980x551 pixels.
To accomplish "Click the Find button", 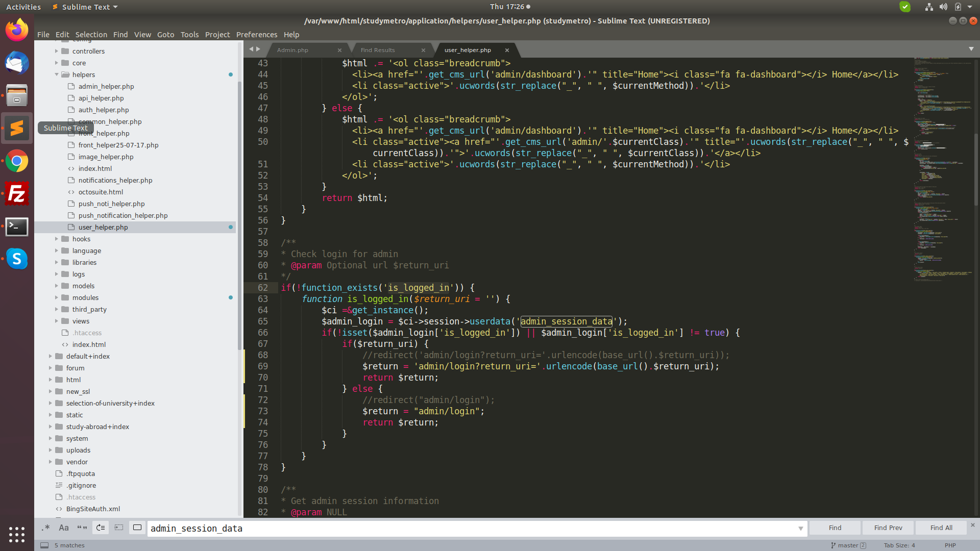I will (x=835, y=528).
